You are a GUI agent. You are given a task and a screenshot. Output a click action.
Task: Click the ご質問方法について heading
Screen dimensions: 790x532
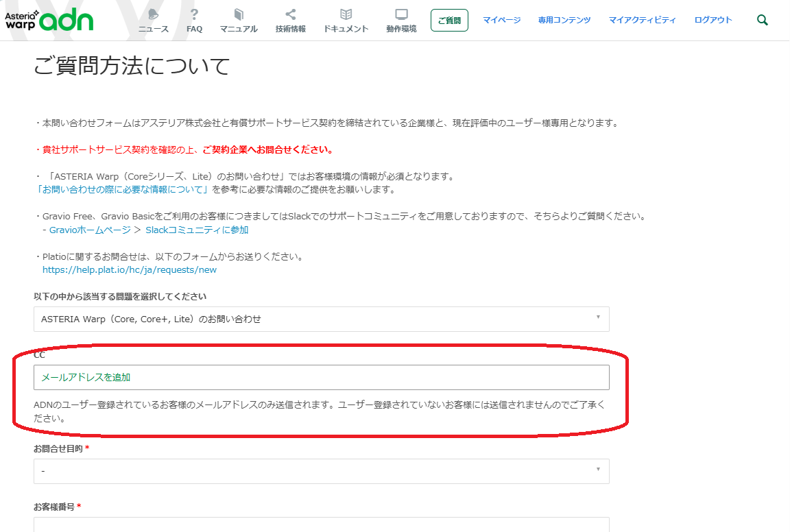tap(132, 66)
